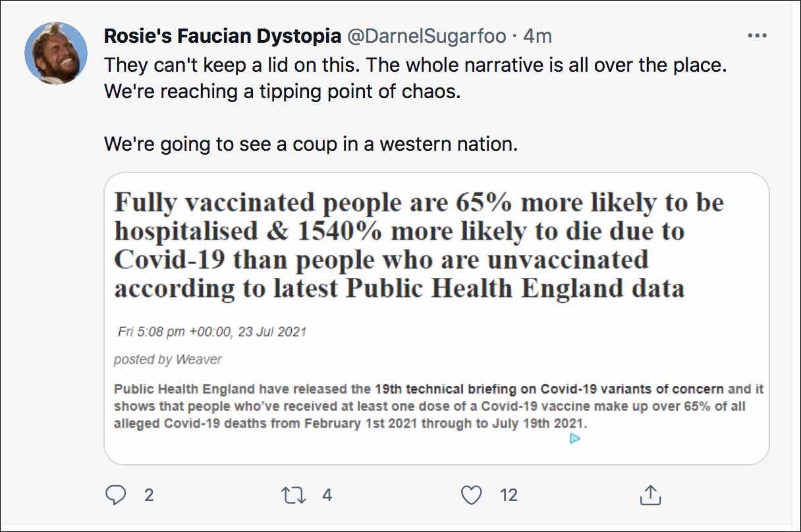Open the three-dot more options menu

click(x=758, y=36)
